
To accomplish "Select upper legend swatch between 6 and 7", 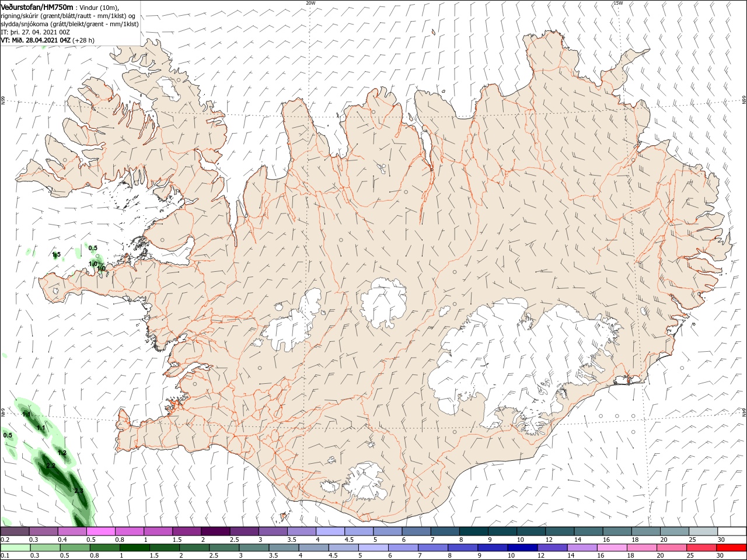I will pyautogui.click(x=417, y=531).
